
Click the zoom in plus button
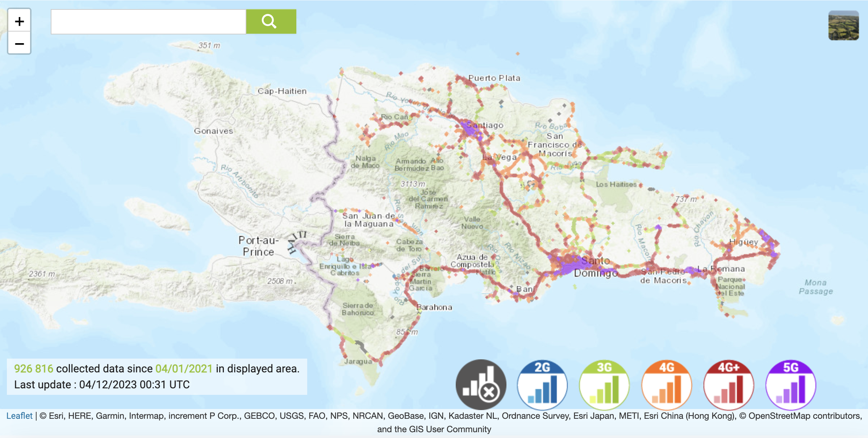(20, 21)
